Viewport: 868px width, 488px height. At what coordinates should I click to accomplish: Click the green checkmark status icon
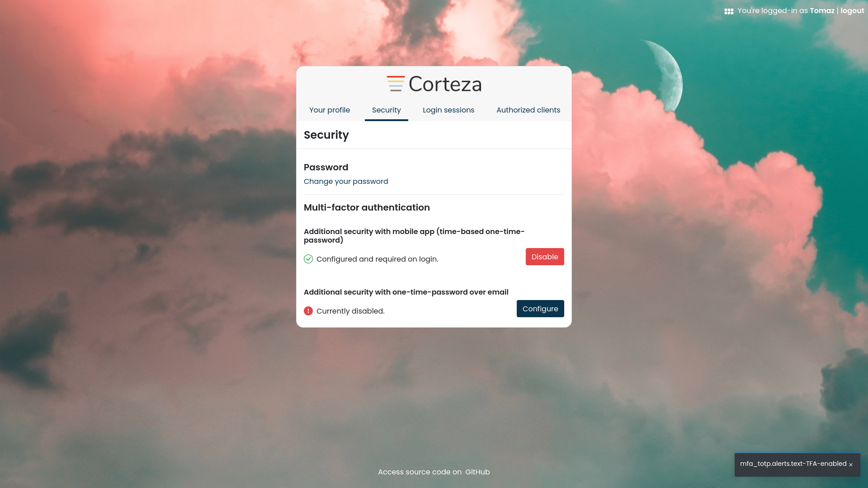(308, 258)
